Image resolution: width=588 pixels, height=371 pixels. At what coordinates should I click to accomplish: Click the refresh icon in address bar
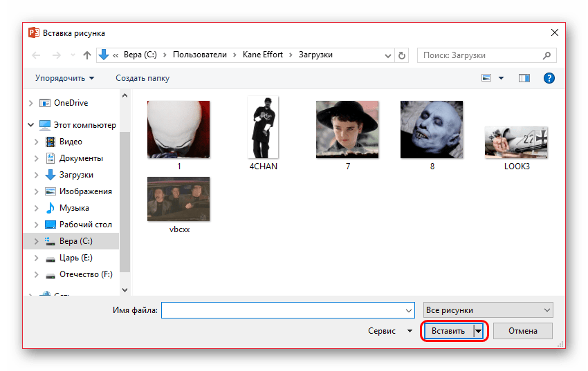coord(402,55)
